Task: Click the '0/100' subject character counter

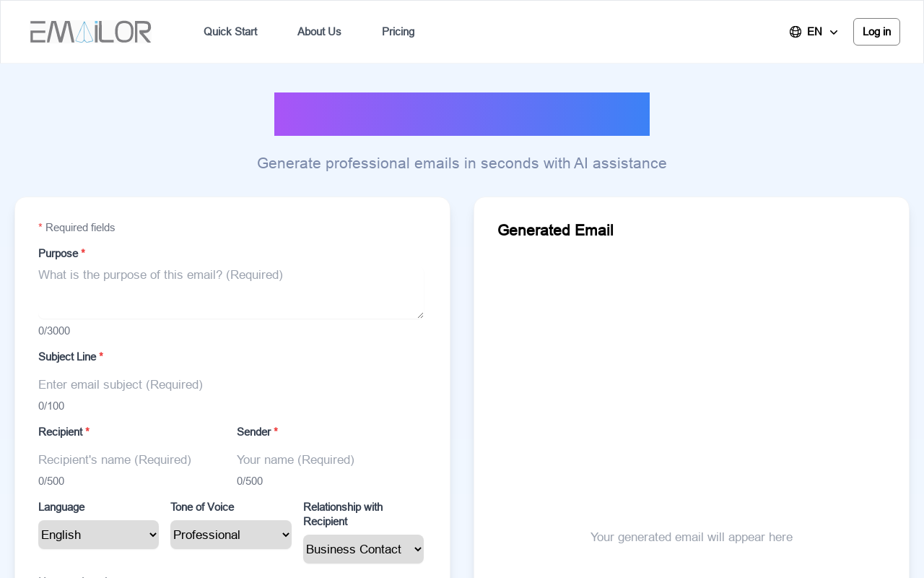Action: pos(51,406)
